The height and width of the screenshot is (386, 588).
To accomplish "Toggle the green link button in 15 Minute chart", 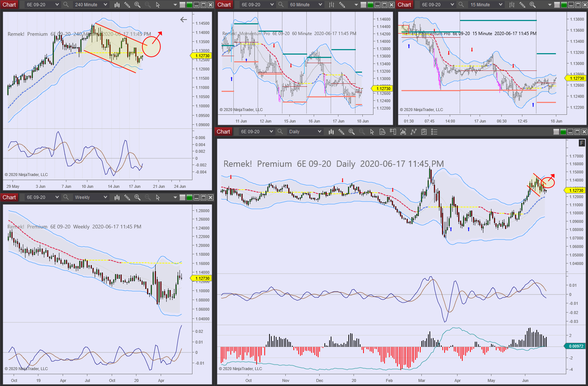I will (564, 5).
